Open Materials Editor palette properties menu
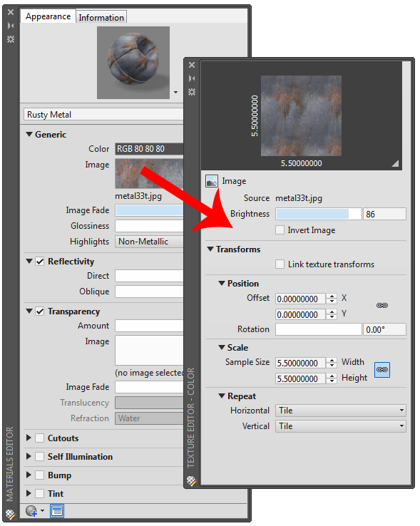 [x=11, y=39]
